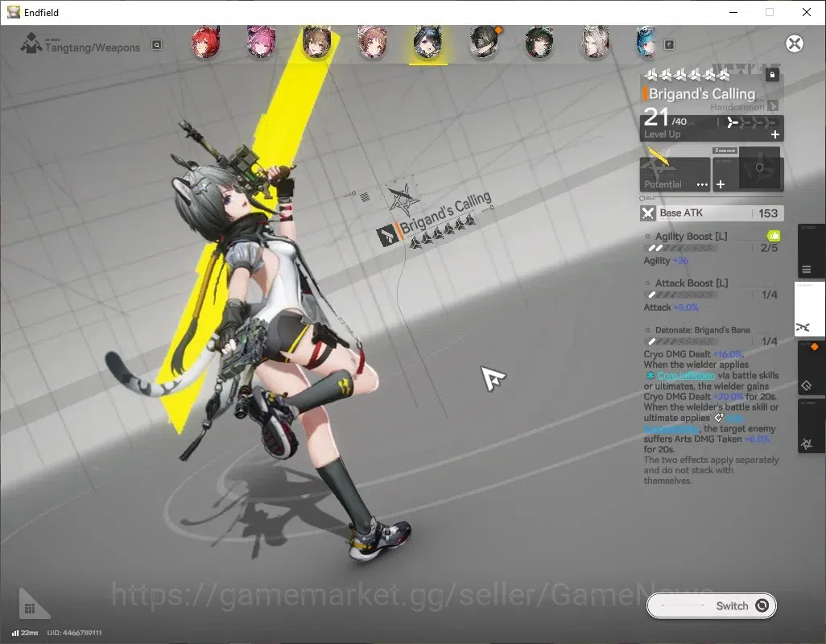The width and height of the screenshot is (826, 644).
Task: Click the weapon tuning stage arrows indicator
Action: tap(750, 122)
